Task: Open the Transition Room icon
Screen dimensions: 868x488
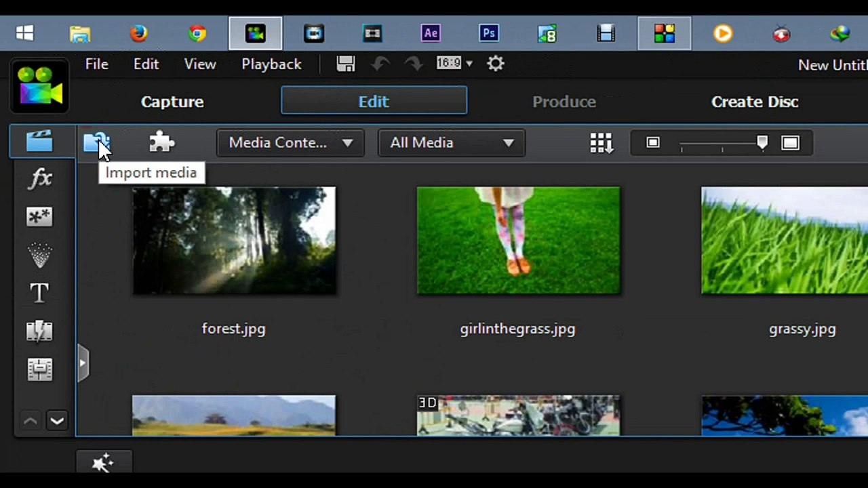Action: click(39, 331)
